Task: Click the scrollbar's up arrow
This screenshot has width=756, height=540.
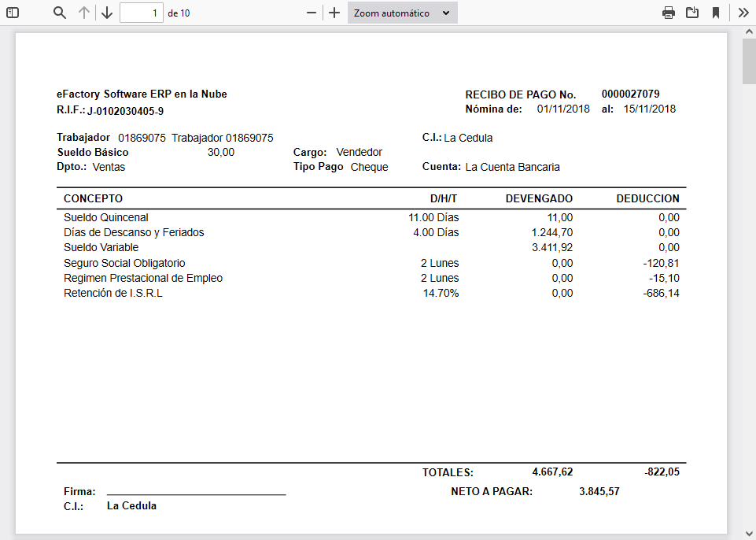Action: (747, 31)
